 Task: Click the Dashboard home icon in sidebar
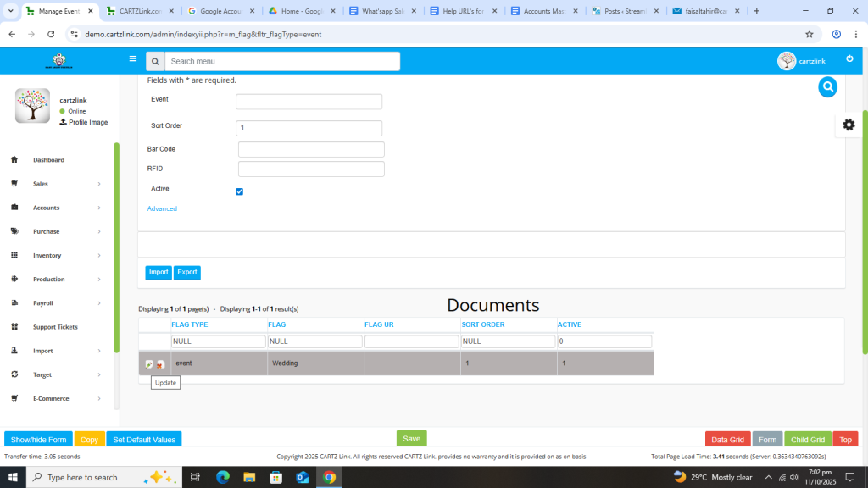(x=14, y=160)
